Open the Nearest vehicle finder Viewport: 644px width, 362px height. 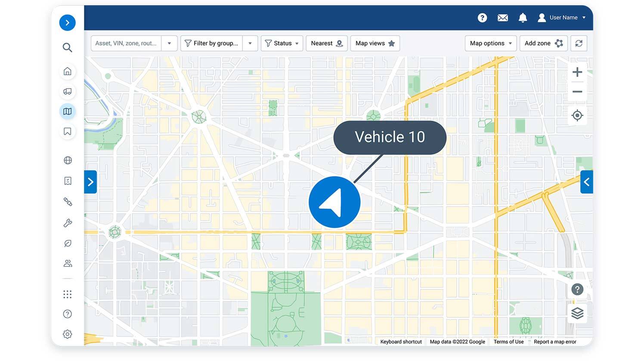pyautogui.click(x=326, y=43)
